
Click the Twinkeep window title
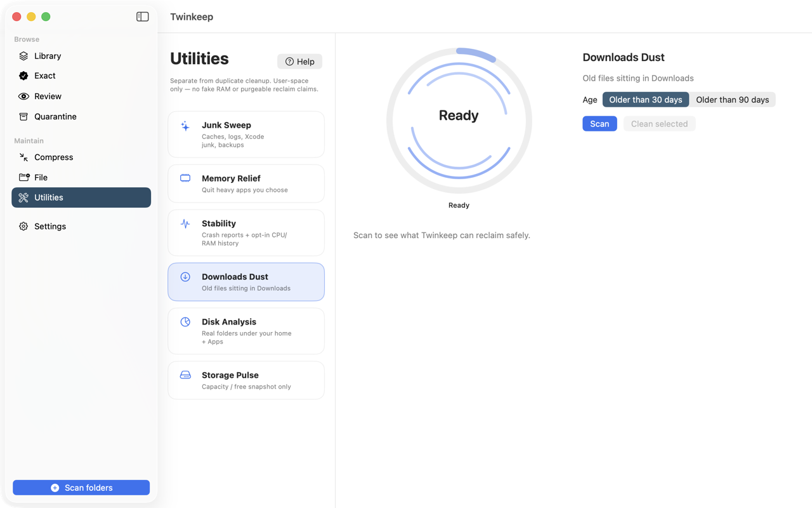[x=192, y=17]
